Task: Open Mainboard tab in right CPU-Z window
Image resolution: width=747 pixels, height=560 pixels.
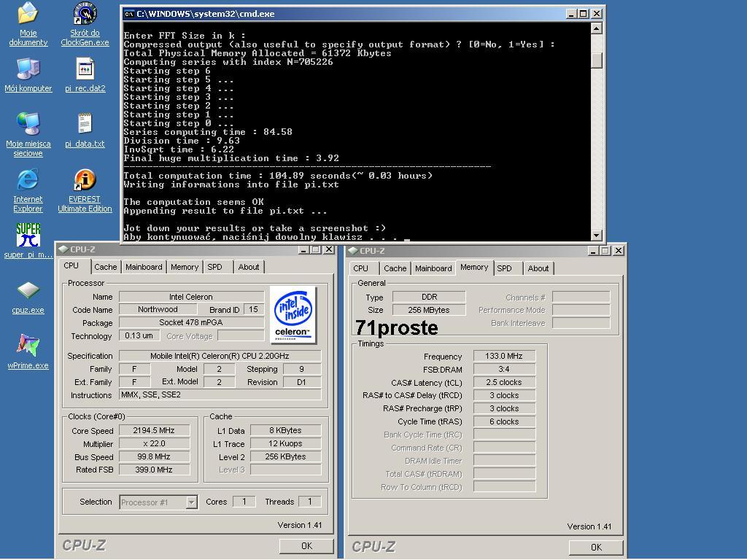Action: 433,268
